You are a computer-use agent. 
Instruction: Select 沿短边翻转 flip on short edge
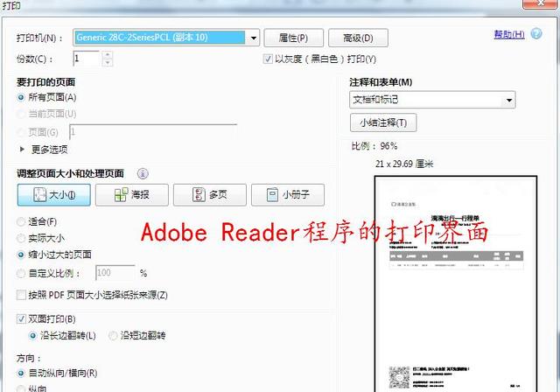pyautogui.click(x=113, y=336)
